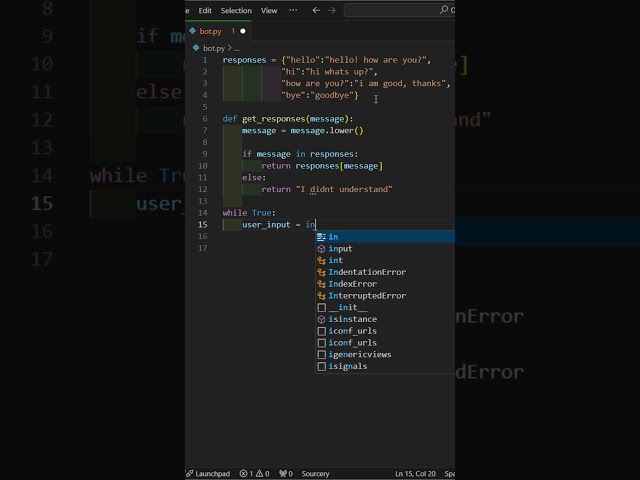Click the snippet icon beside isignals

click(321, 367)
